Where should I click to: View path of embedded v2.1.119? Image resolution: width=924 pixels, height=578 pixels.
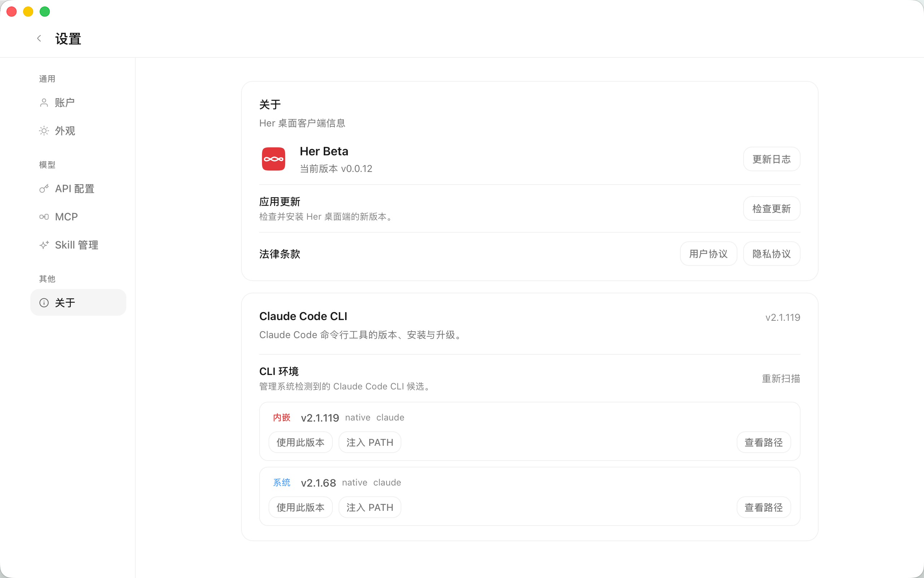click(764, 442)
